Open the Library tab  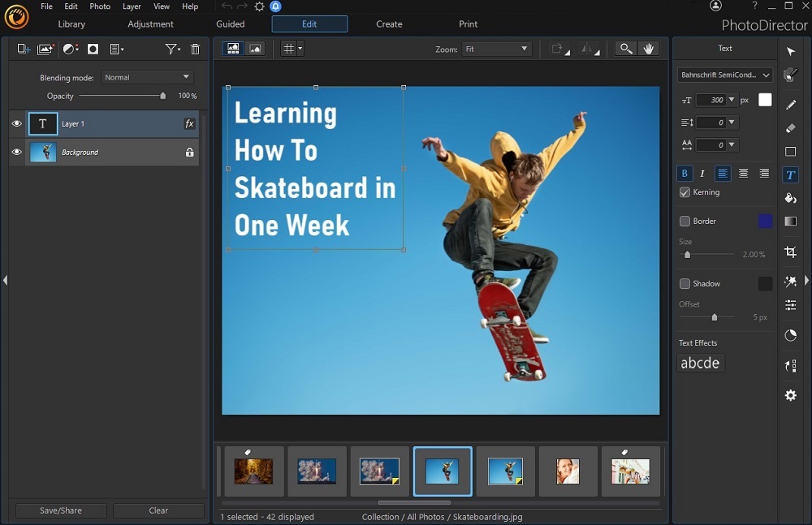pos(71,24)
